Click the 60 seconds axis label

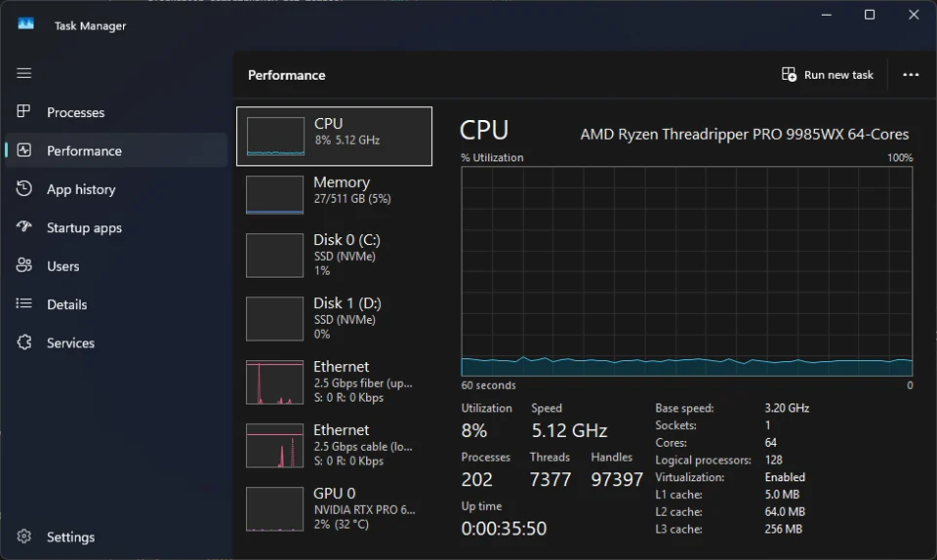[488, 385]
